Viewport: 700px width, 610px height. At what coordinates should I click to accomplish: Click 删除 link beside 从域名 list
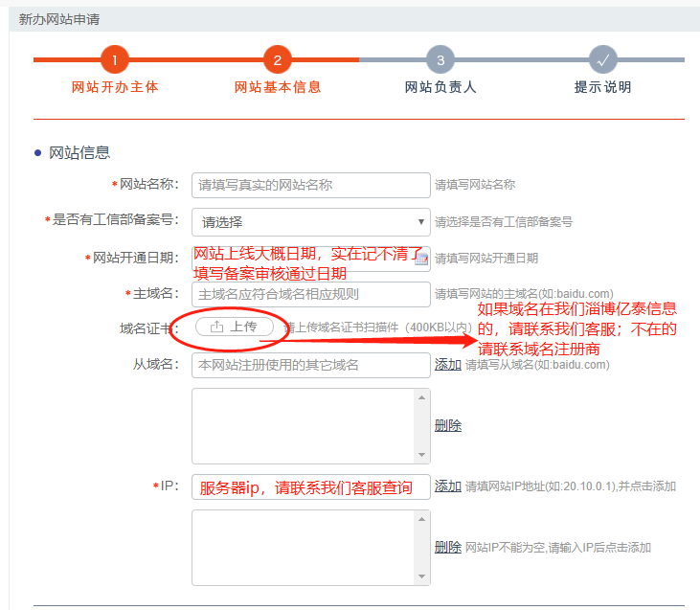[448, 425]
